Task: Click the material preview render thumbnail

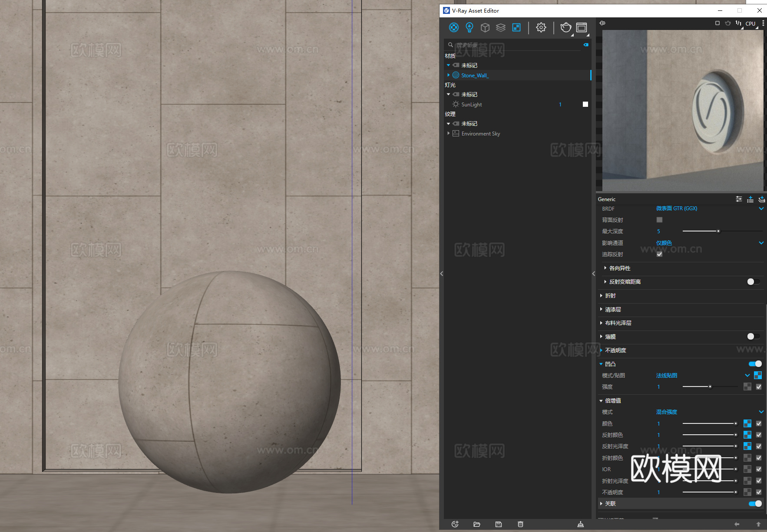Action: (683, 110)
